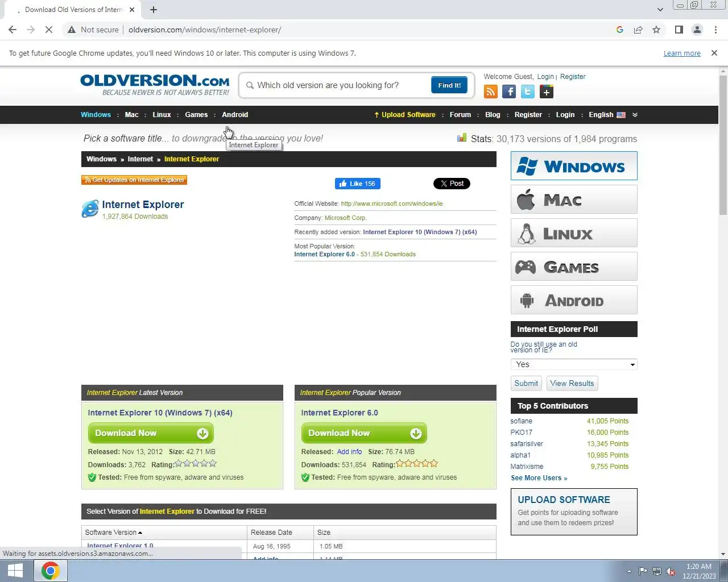Stop page loading with the X button
This screenshot has width=728, height=582.
49,30
